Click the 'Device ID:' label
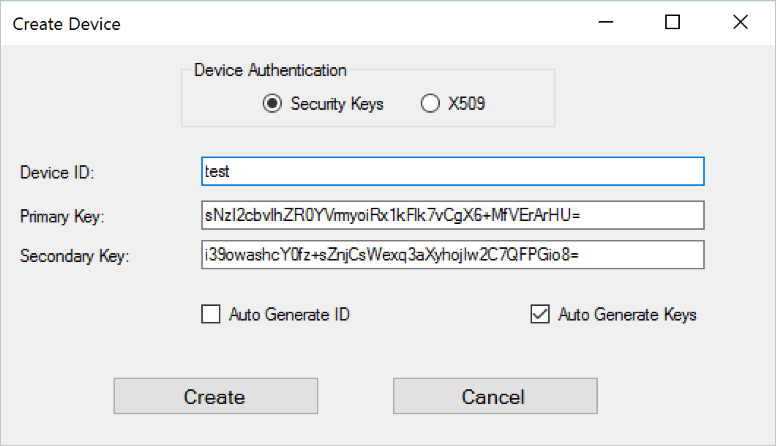The width and height of the screenshot is (776, 446). pyautogui.click(x=56, y=172)
